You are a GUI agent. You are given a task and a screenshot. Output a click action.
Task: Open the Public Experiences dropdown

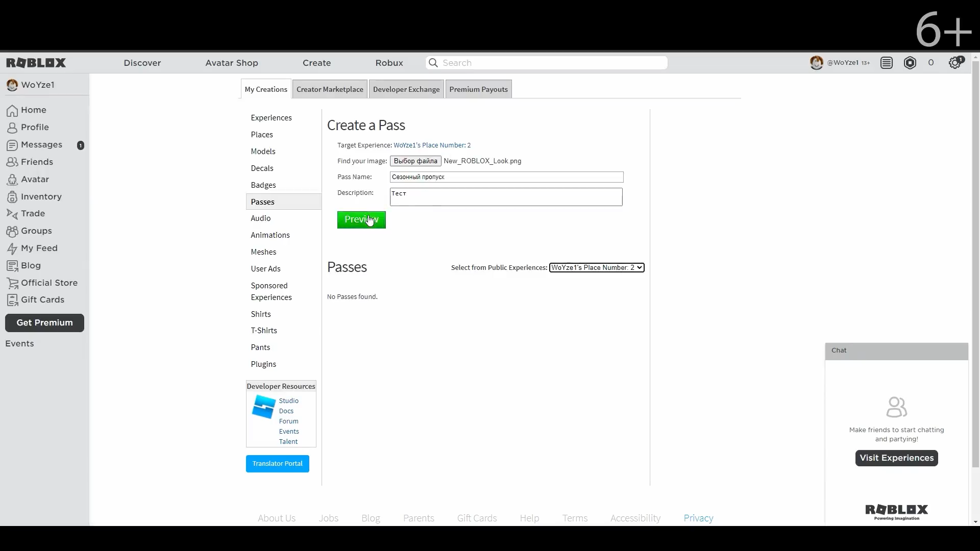(x=597, y=267)
